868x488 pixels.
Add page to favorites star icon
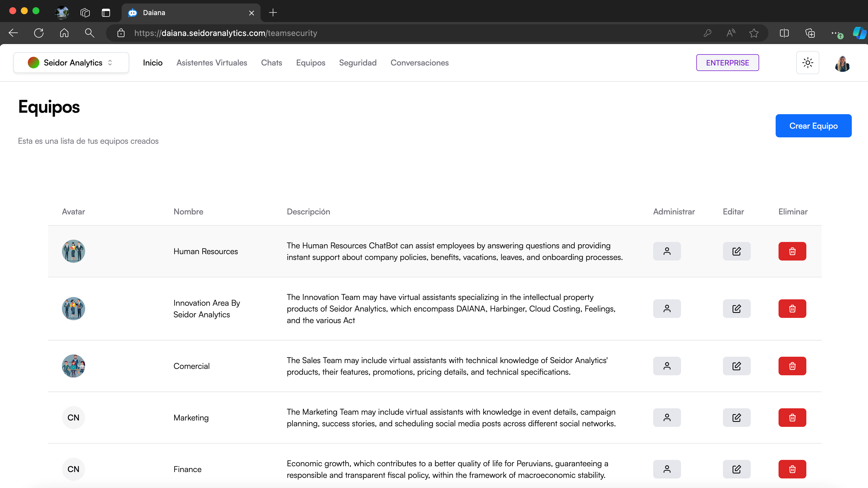pyautogui.click(x=754, y=33)
